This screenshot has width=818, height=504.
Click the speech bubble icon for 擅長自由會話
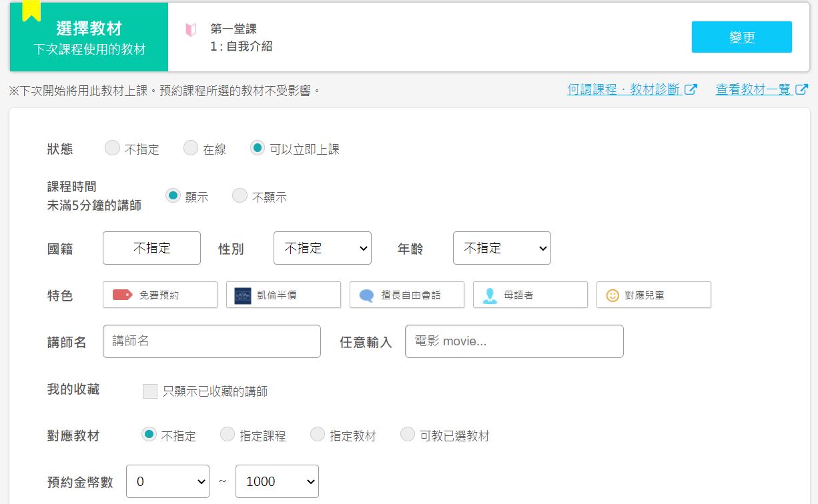coord(366,295)
